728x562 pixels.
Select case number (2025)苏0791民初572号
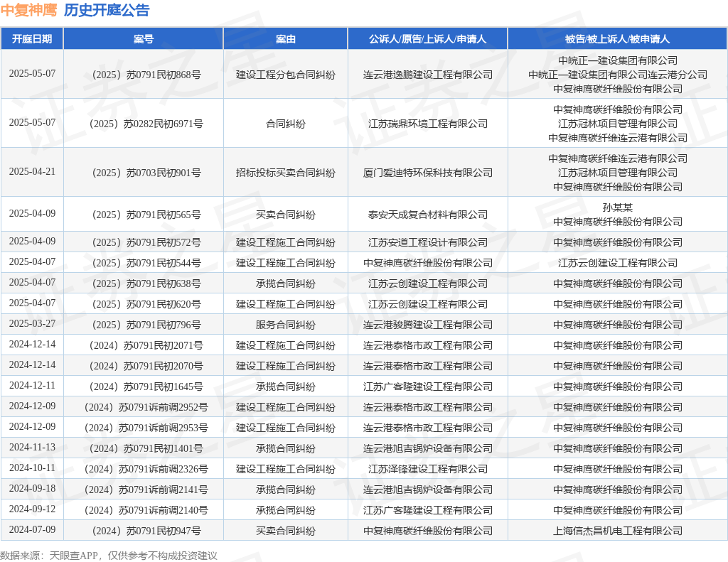coord(146,243)
